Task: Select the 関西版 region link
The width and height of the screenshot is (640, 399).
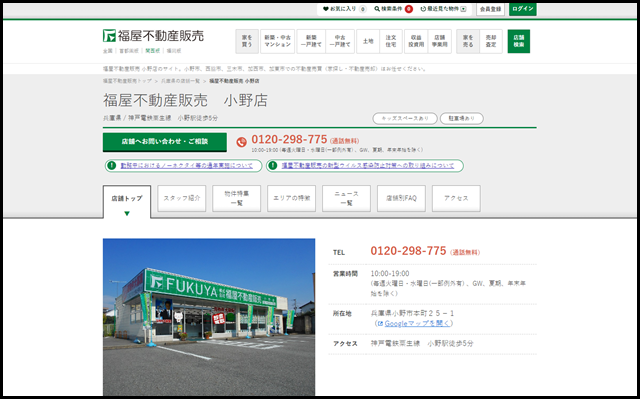Action: (x=153, y=51)
